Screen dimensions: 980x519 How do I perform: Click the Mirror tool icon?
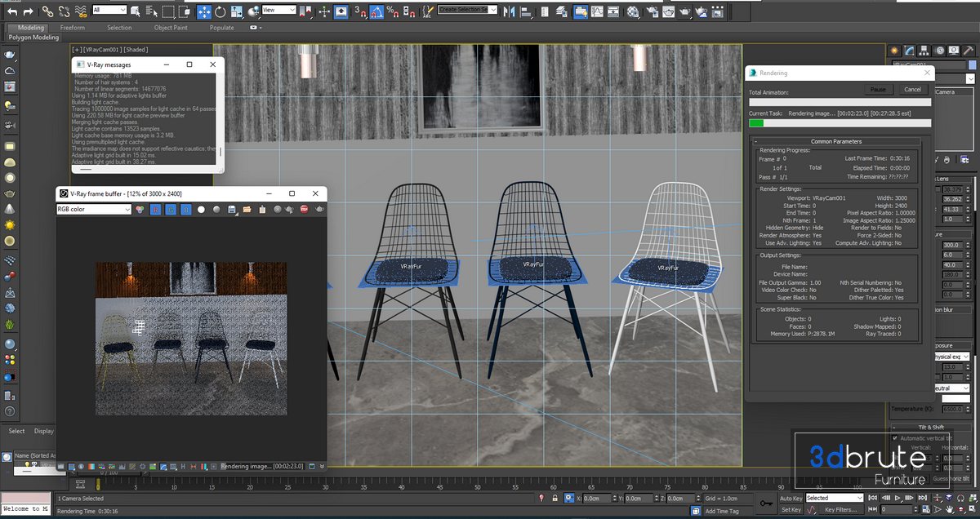point(509,11)
